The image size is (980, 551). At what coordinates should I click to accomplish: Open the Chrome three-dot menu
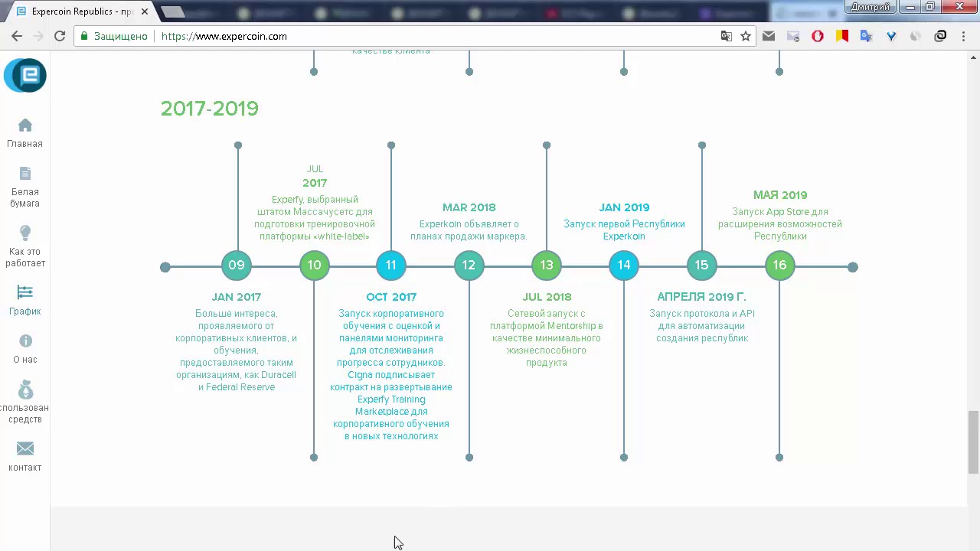(x=964, y=36)
